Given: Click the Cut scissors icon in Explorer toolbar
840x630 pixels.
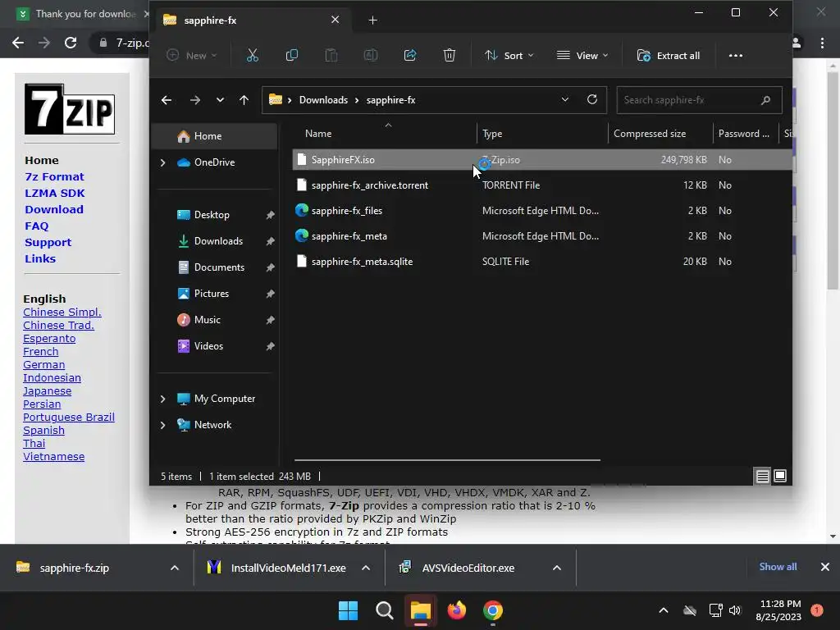Looking at the screenshot, I should point(253,55).
